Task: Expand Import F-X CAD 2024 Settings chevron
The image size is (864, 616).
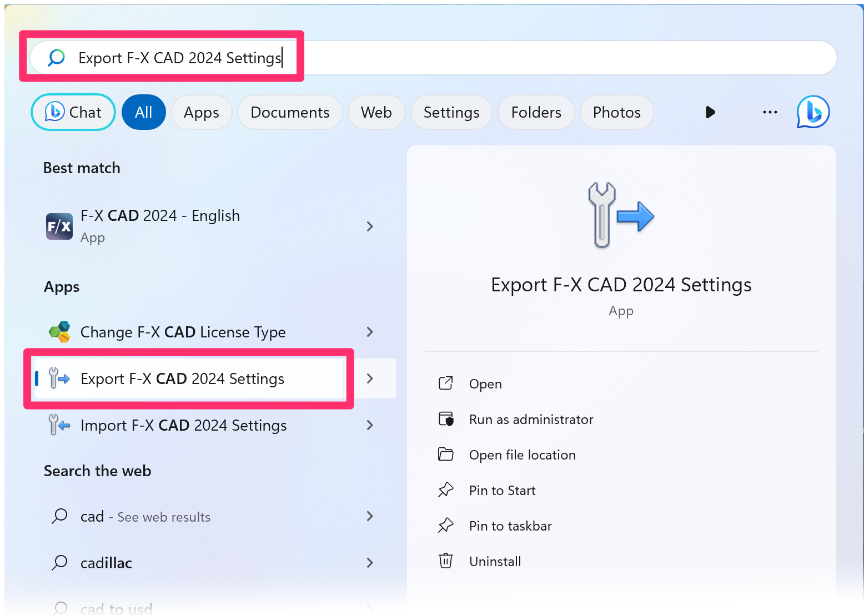Action: [x=370, y=425]
